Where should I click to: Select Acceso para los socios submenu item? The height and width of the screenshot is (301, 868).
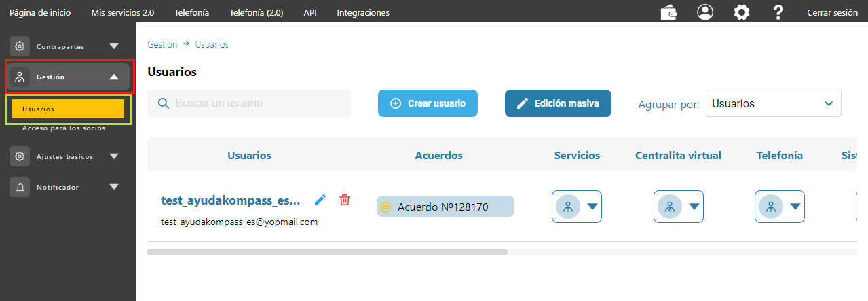coord(64,128)
